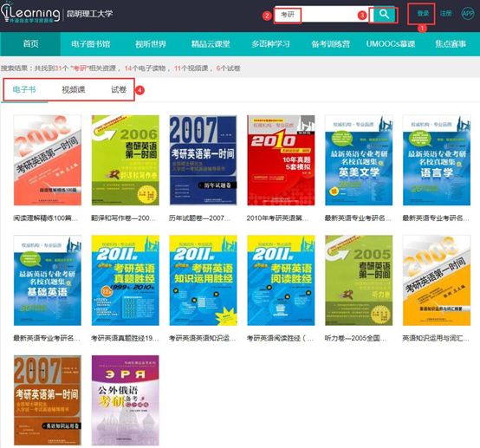Click title link 考研英语阅读胜经（…
The width and height of the screenshot is (480, 448).
(x=280, y=338)
